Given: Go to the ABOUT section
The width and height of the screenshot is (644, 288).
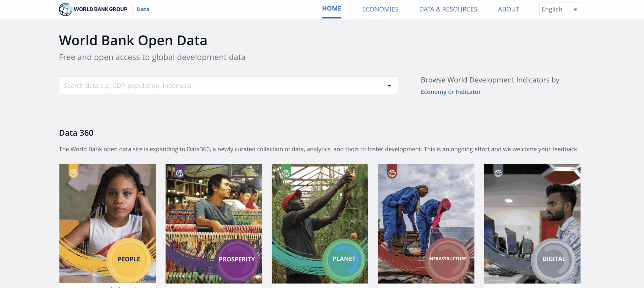Looking at the screenshot, I should [x=508, y=9].
